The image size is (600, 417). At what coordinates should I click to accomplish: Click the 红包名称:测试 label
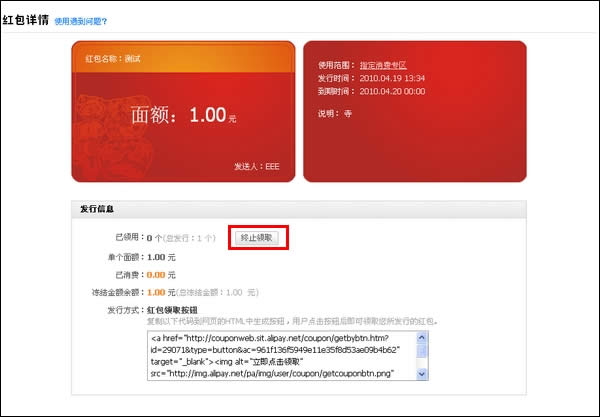(113, 59)
